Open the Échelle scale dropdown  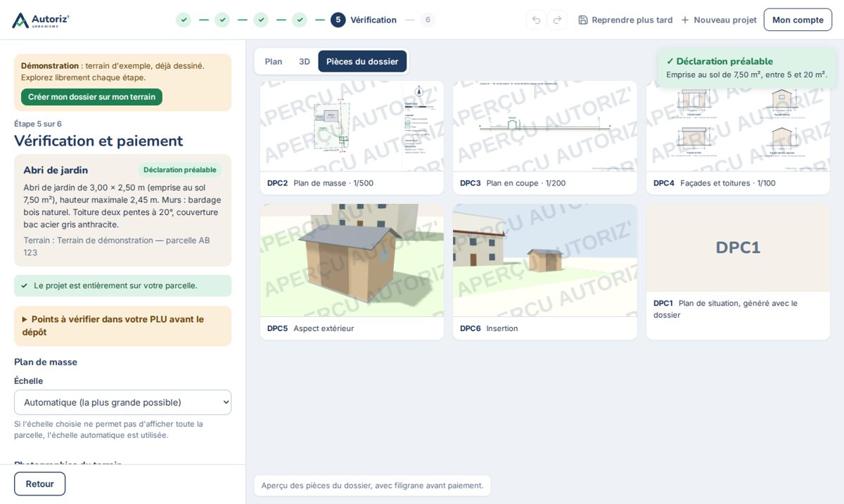122,402
